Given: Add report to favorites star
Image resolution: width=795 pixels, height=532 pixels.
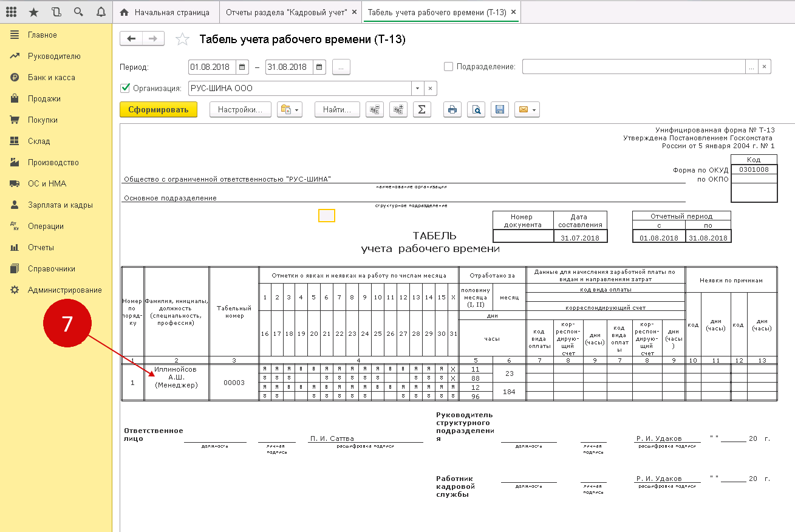Looking at the screenshot, I should 182,39.
